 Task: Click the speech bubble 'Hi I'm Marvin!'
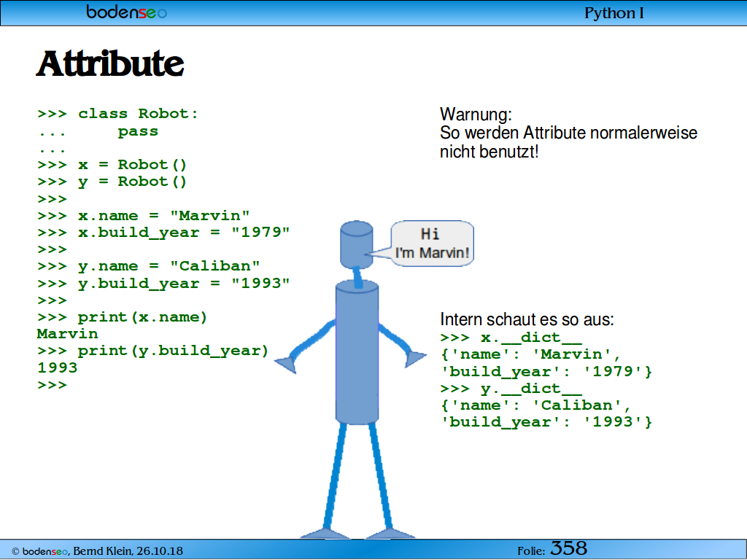click(432, 244)
